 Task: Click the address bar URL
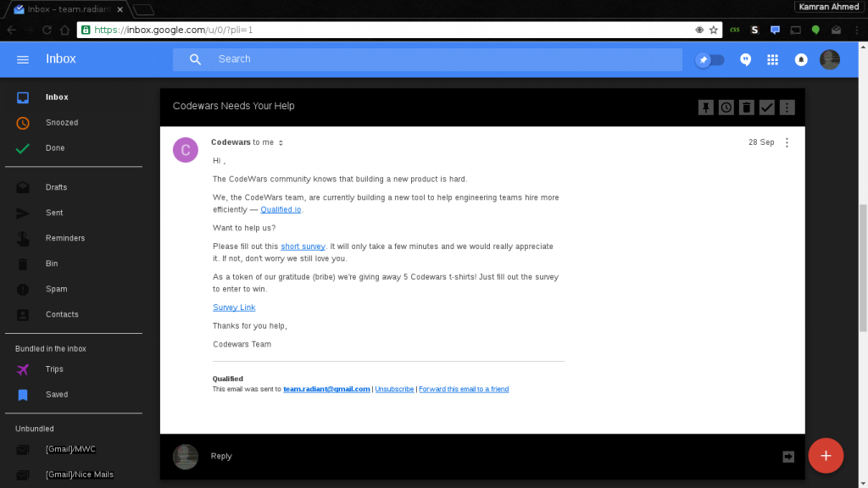pyautogui.click(x=173, y=30)
